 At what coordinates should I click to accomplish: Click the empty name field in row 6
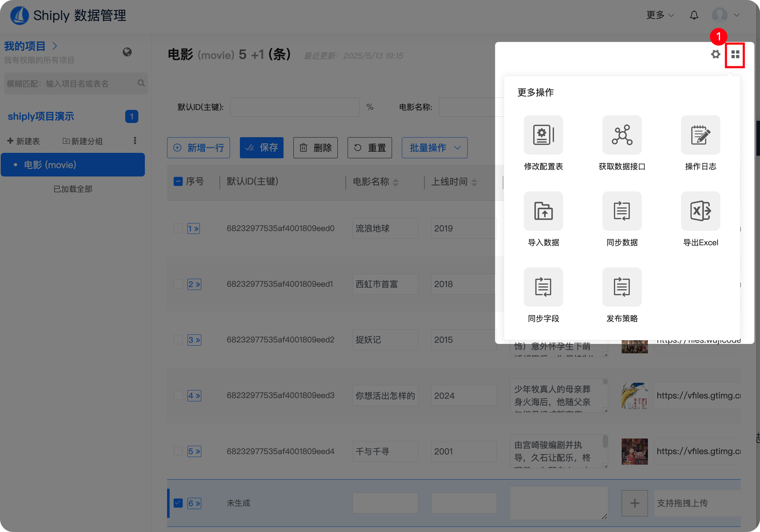[x=385, y=503]
